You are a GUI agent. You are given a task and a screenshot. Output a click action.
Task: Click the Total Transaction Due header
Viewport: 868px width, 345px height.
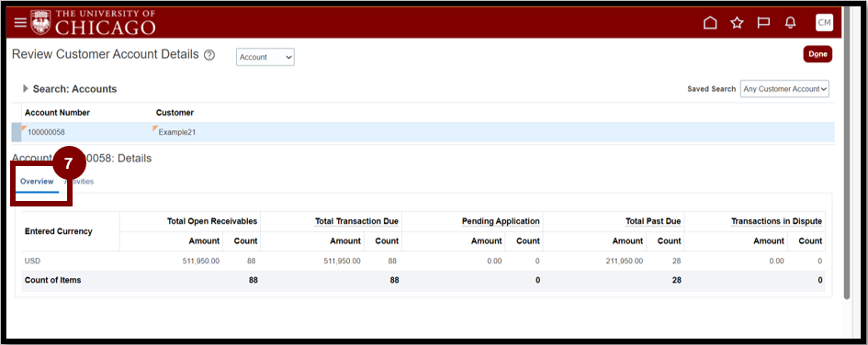point(356,221)
